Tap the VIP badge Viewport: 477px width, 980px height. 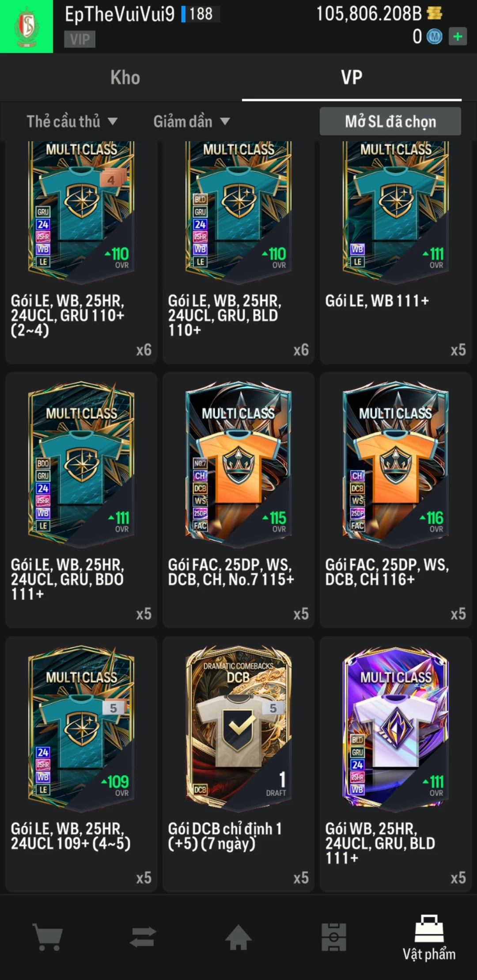(x=80, y=39)
